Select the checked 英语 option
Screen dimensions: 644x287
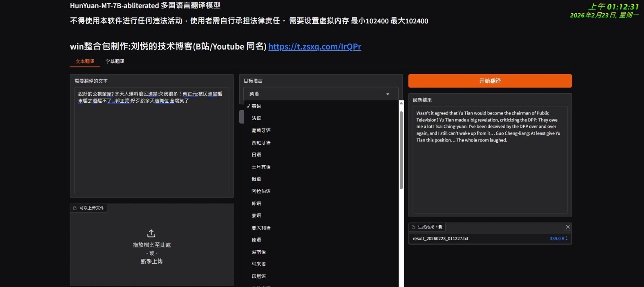click(x=256, y=106)
